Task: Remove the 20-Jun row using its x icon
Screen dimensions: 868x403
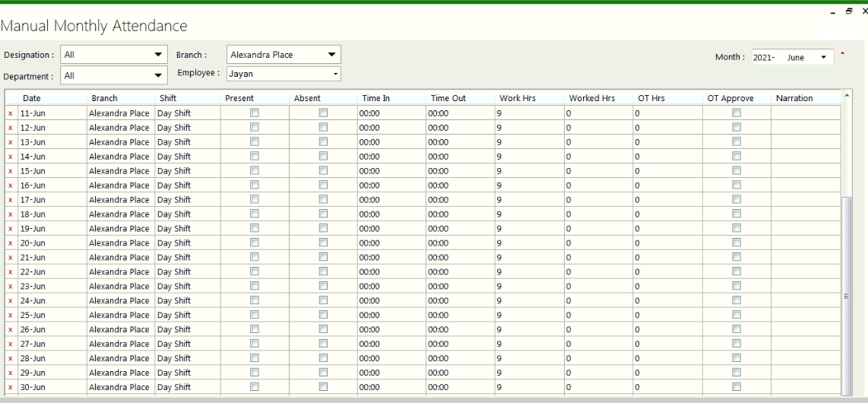Action: pos(11,243)
